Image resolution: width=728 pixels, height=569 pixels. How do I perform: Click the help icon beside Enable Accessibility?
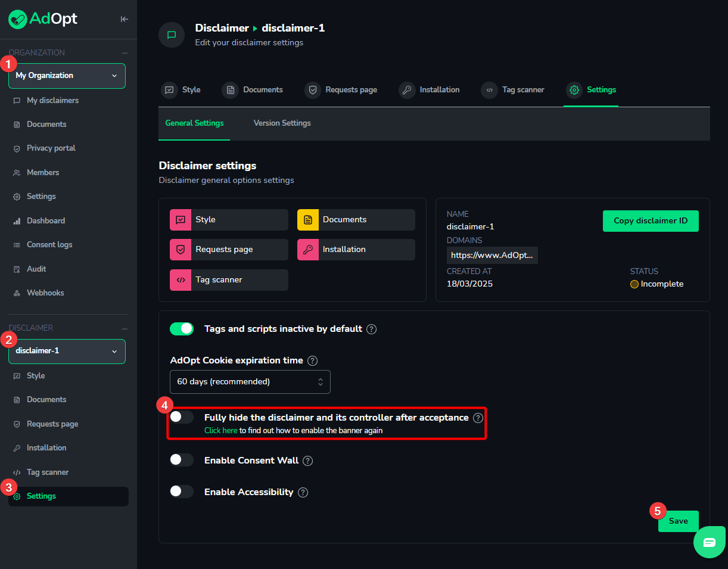tap(303, 492)
